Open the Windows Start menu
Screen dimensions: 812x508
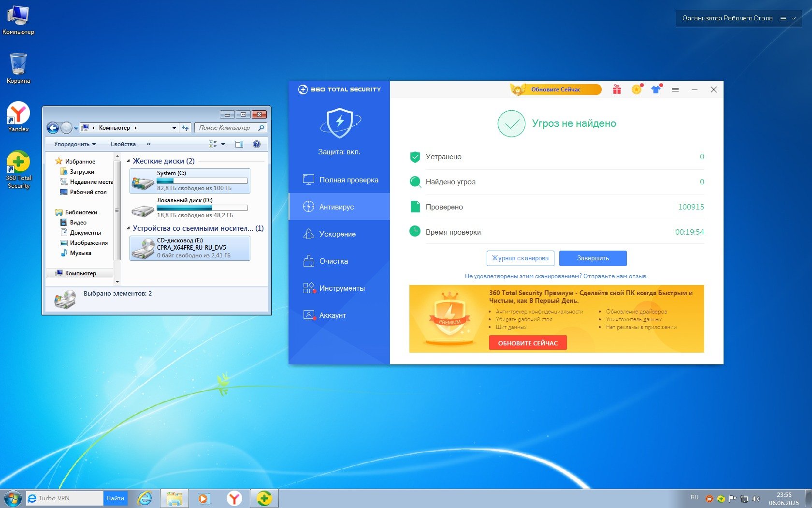[13, 498]
